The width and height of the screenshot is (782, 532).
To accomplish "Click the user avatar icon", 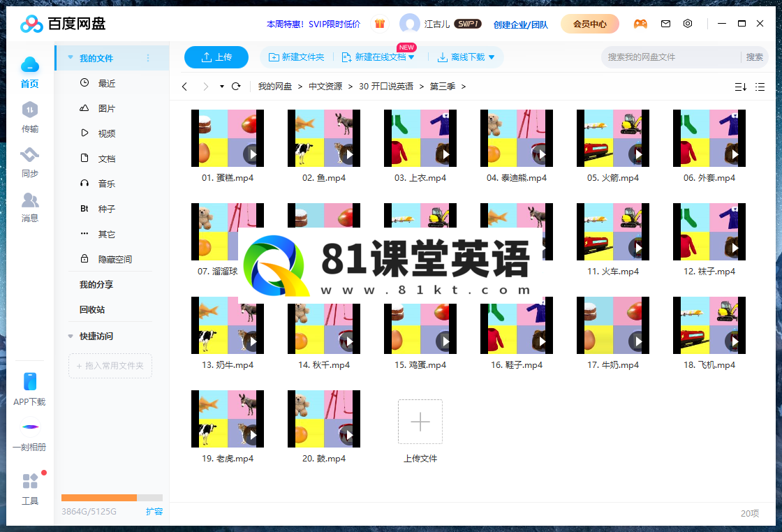I will [409, 24].
